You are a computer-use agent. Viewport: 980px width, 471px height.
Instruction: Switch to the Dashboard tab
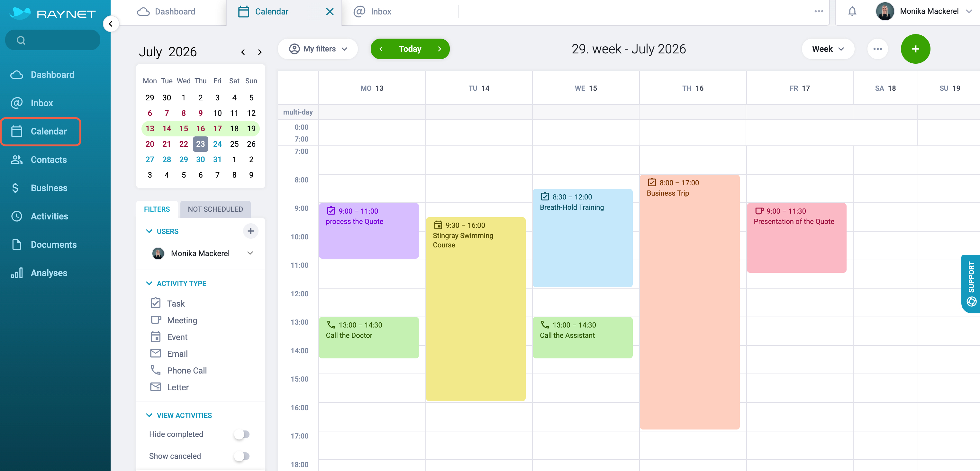[166, 12]
